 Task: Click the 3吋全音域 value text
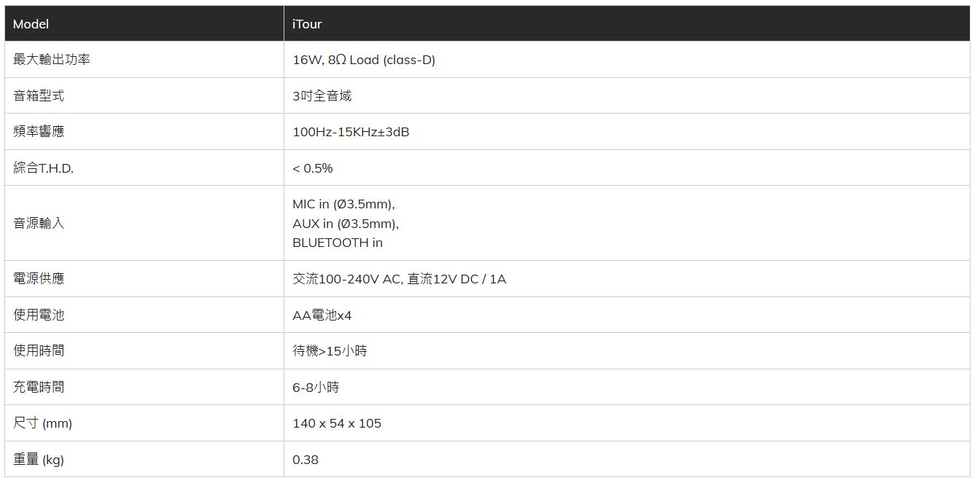(x=322, y=96)
